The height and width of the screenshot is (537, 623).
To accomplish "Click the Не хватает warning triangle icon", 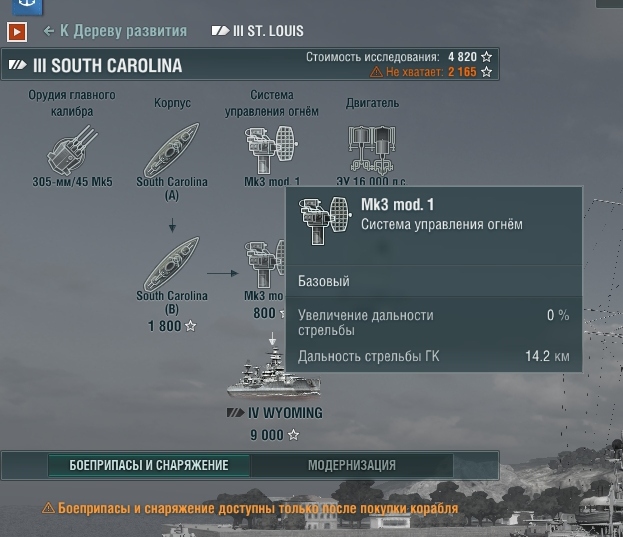I will tap(376, 72).
